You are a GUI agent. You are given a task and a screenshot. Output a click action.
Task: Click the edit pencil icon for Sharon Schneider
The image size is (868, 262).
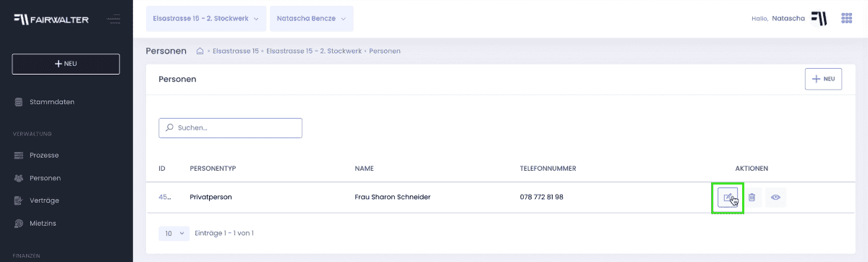pos(728,197)
